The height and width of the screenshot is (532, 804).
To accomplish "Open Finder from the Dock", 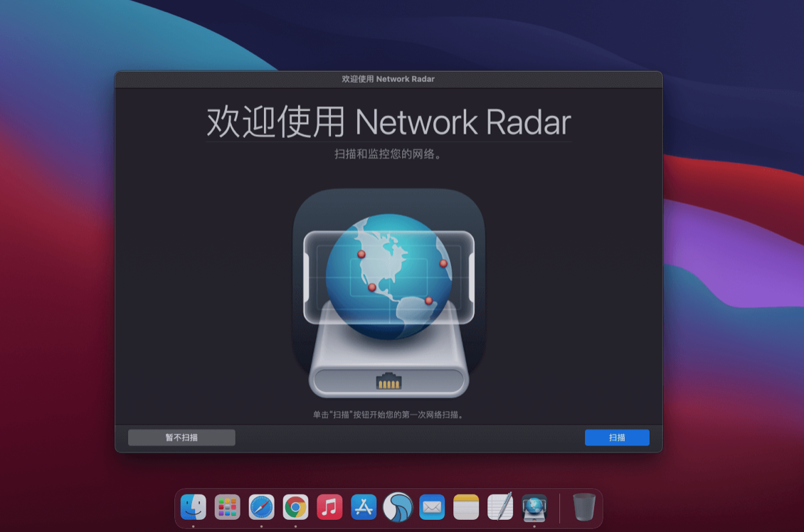I will [x=194, y=507].
